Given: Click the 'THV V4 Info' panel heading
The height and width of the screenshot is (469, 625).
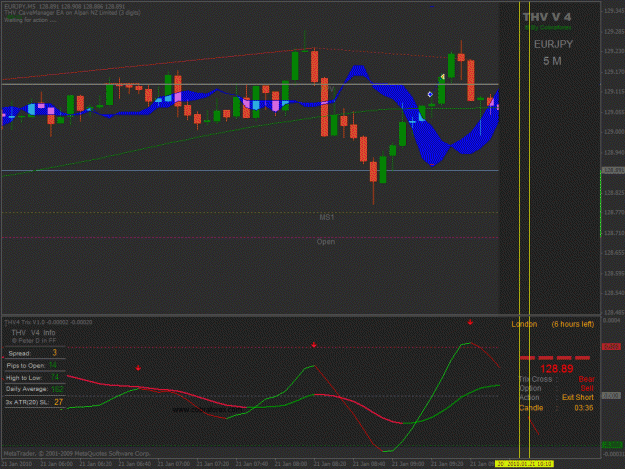Looking at the screenshot, I should [33, 333].
